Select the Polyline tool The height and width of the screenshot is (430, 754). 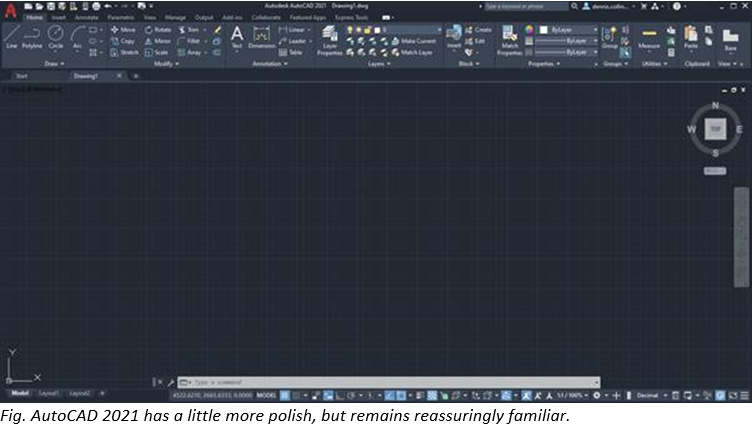32,38
